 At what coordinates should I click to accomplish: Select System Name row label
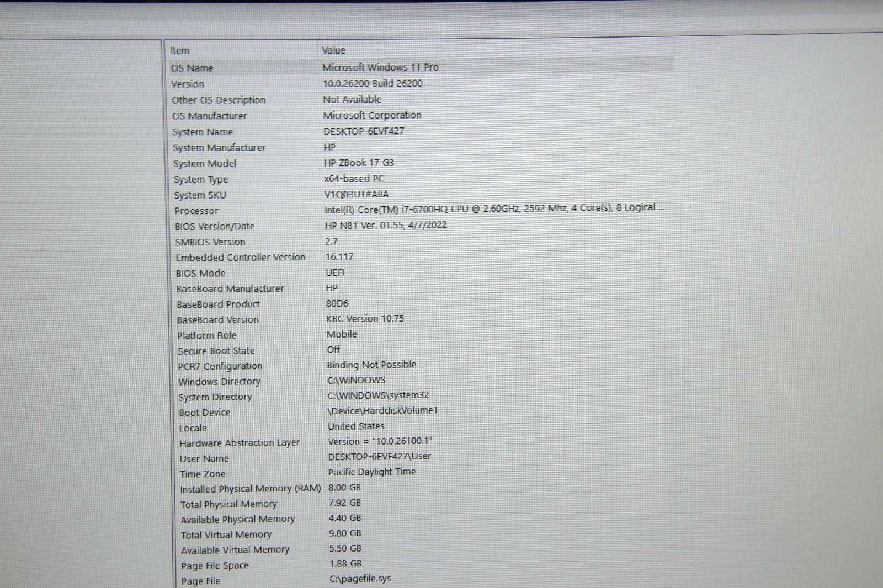(x=203, y=132)
